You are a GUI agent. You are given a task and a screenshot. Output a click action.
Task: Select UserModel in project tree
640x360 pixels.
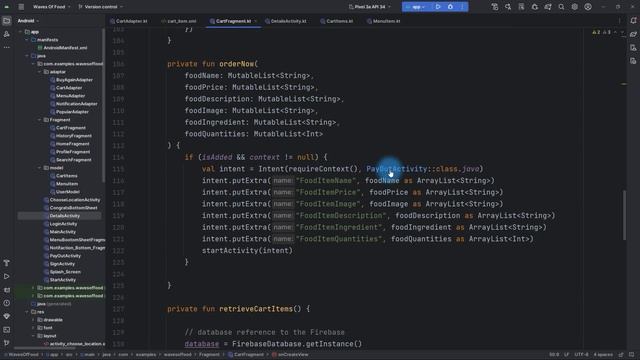point(64,192)
